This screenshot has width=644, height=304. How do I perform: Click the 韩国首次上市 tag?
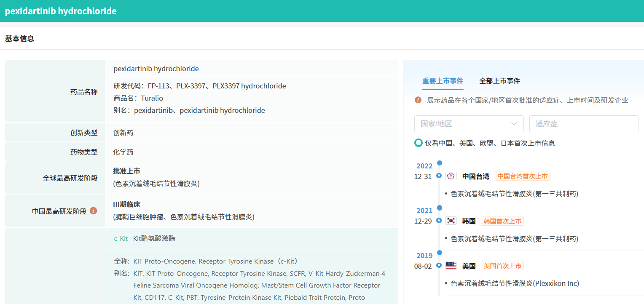coord(502,221)
